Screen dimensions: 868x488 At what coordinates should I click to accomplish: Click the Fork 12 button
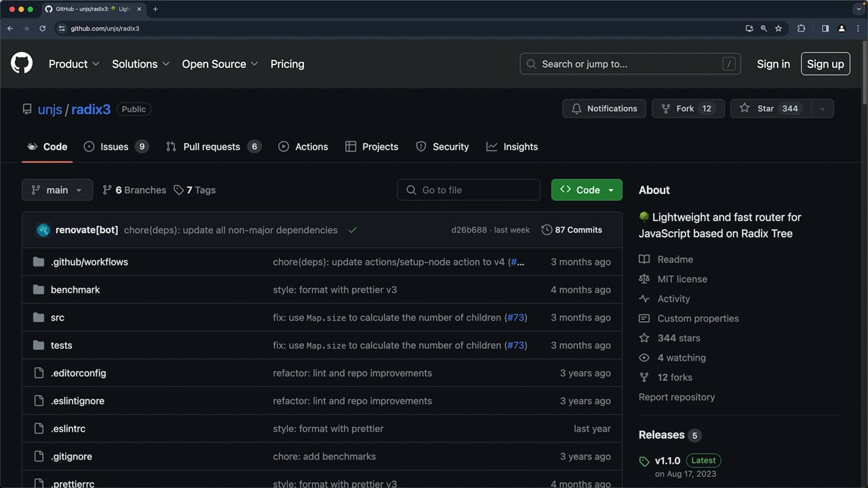[688, 108]
